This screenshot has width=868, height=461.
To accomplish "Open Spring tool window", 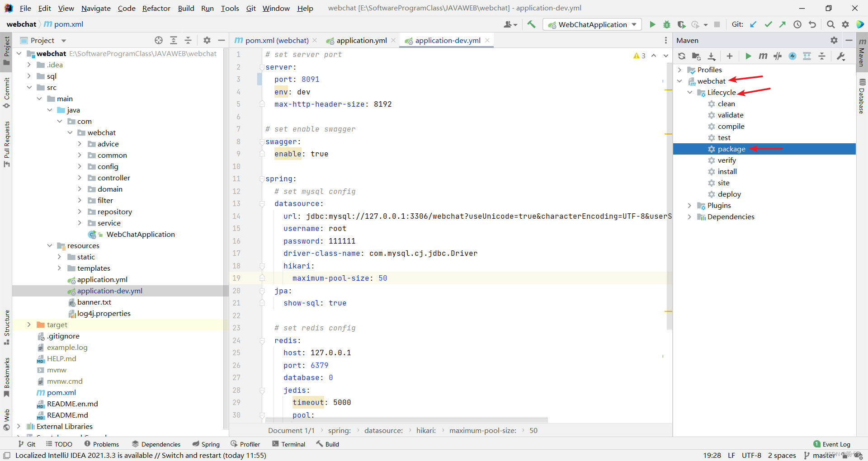I will [x=206, y=444].
